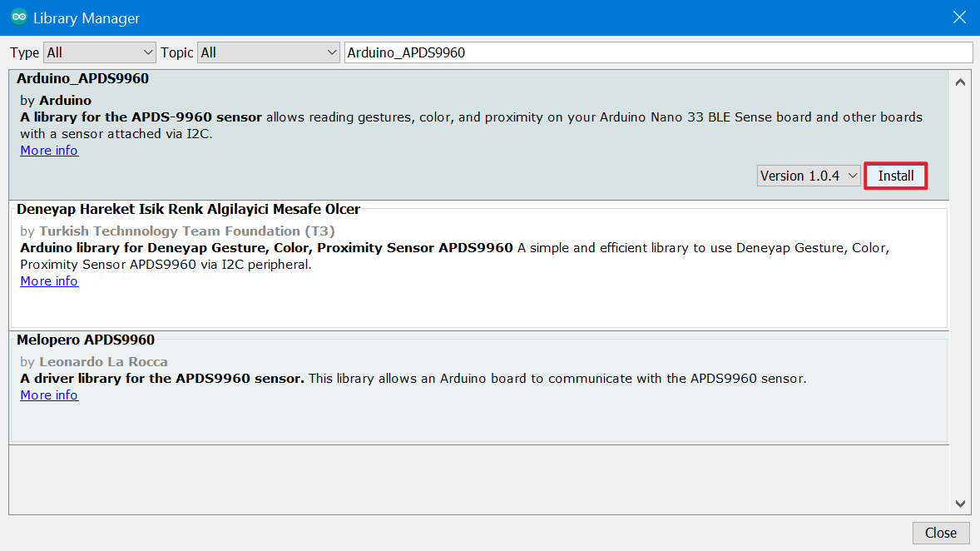This screenshot has height=551, width=980.
Task: Click the scroll down arrow in the list
Action: point(961,504)
